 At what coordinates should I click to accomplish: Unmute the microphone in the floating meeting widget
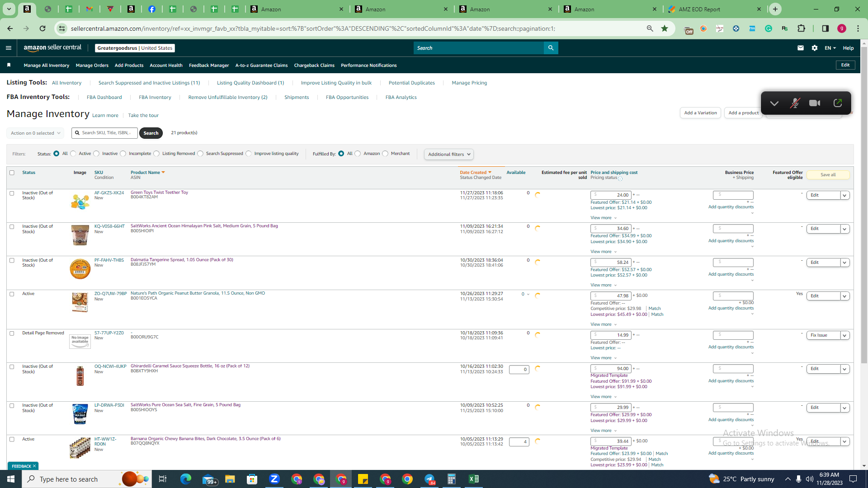[794, 103]
